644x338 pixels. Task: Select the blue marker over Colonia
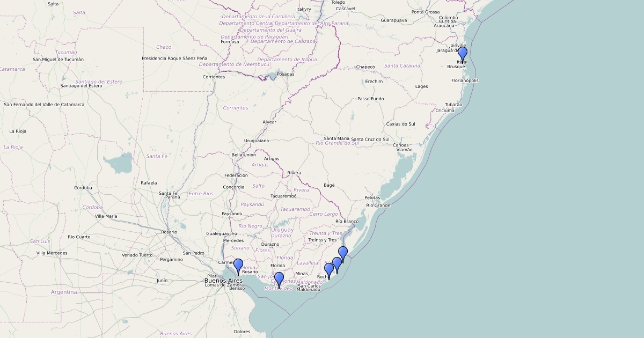click(x=238, y=266)
